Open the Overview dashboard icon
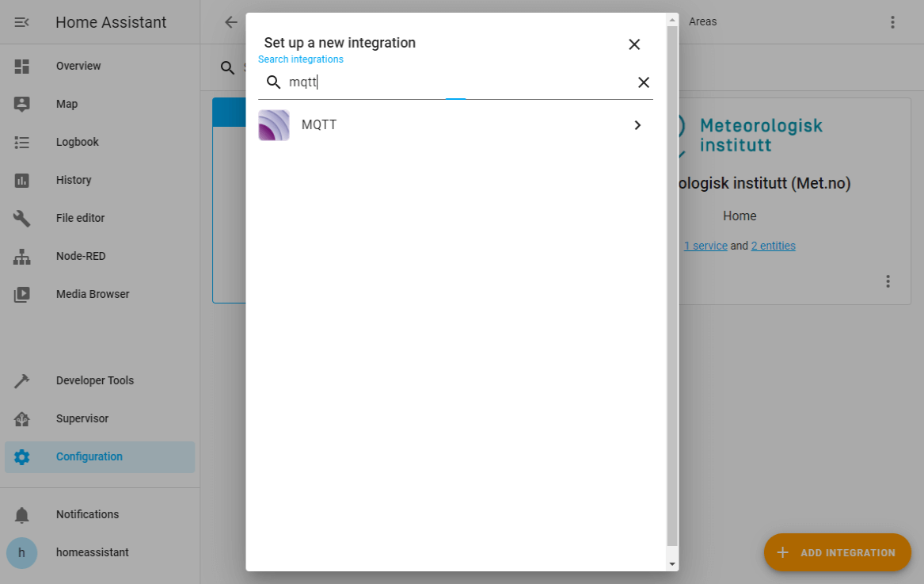This screenshot has height=584, width=924. pos(22,67)
